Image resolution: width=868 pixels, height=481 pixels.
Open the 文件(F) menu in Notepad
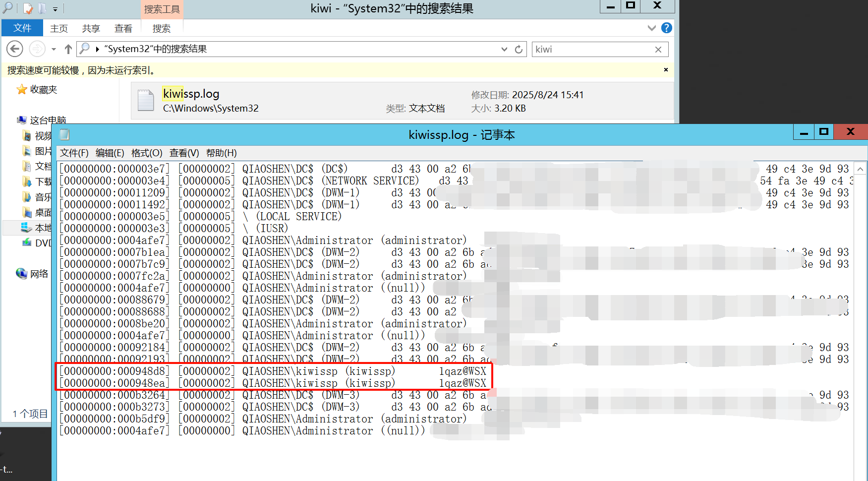74,153
